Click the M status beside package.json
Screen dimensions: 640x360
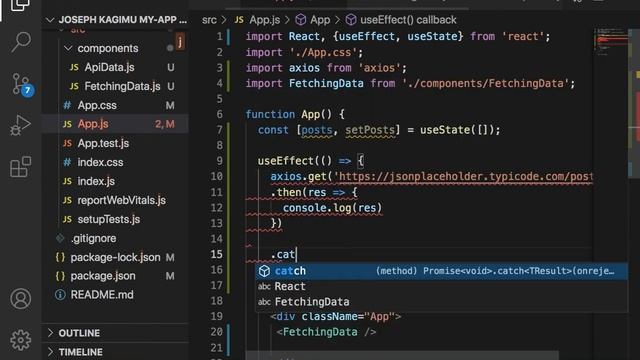pyautogui.click(x=170, y=276)
